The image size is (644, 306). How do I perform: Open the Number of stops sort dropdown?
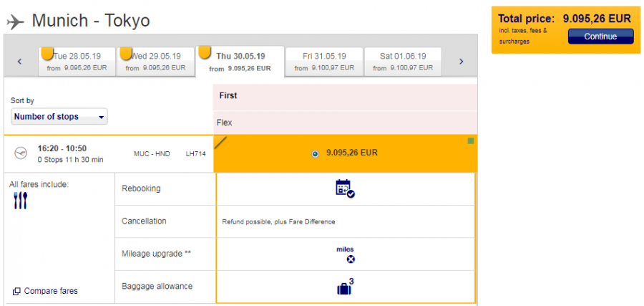click(x=59, y=117)
